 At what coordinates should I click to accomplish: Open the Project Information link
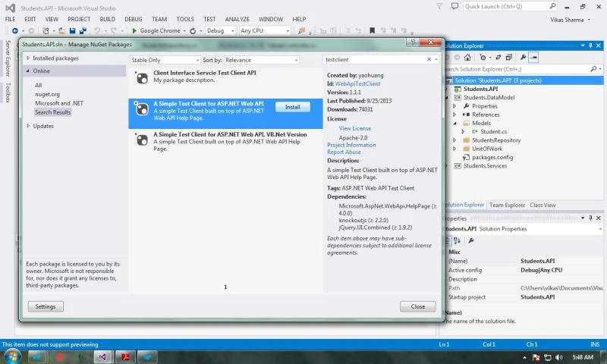tap(351, 145)
